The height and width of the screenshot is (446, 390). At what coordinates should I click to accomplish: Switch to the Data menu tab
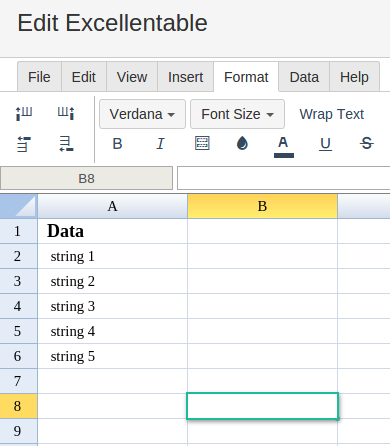pos(304,77)
